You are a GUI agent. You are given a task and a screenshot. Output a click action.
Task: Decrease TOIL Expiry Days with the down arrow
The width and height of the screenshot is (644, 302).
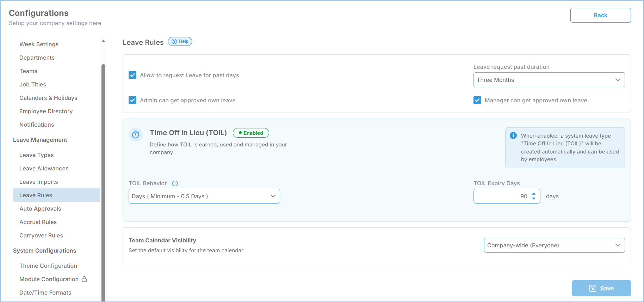534,199
